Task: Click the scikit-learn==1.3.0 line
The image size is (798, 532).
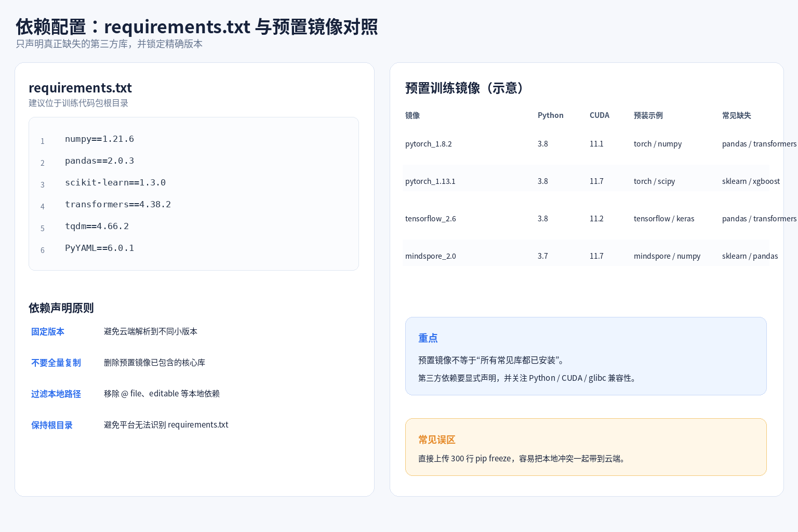Action: coord(115,182)
